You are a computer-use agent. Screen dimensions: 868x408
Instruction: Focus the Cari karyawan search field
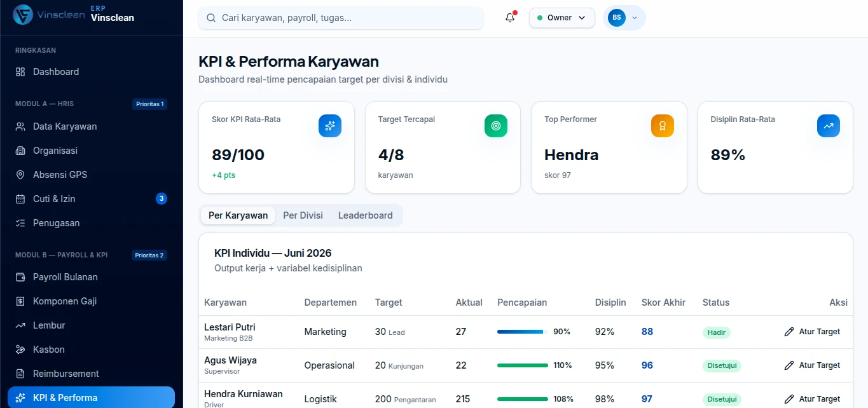[341, 18]
